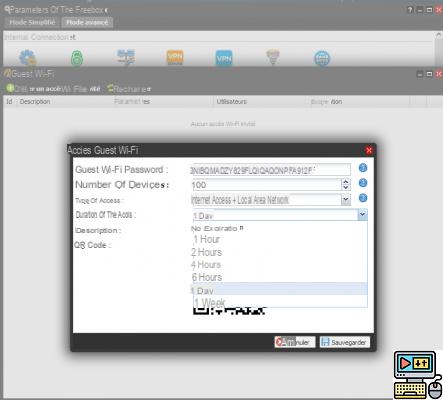The height and width of the screenshot is (400, 443).
Task: Click the create Wi-Fi guest access button
Action: 53,89
